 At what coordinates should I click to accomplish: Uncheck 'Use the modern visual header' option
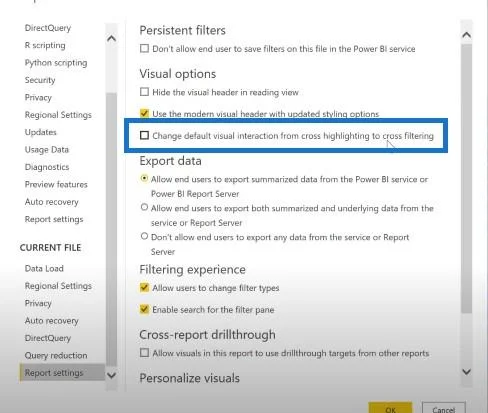coord(144,113)
